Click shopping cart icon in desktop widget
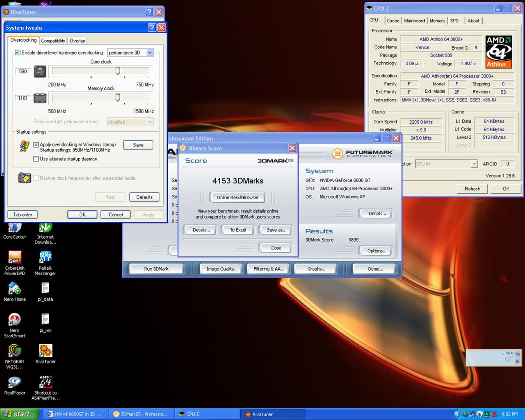The image size is (525, 420). tap(508, 360)
